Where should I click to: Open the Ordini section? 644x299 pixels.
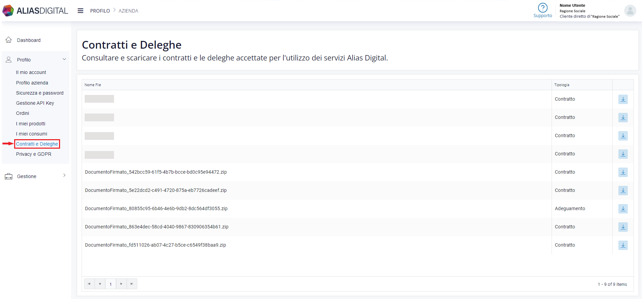23,113
